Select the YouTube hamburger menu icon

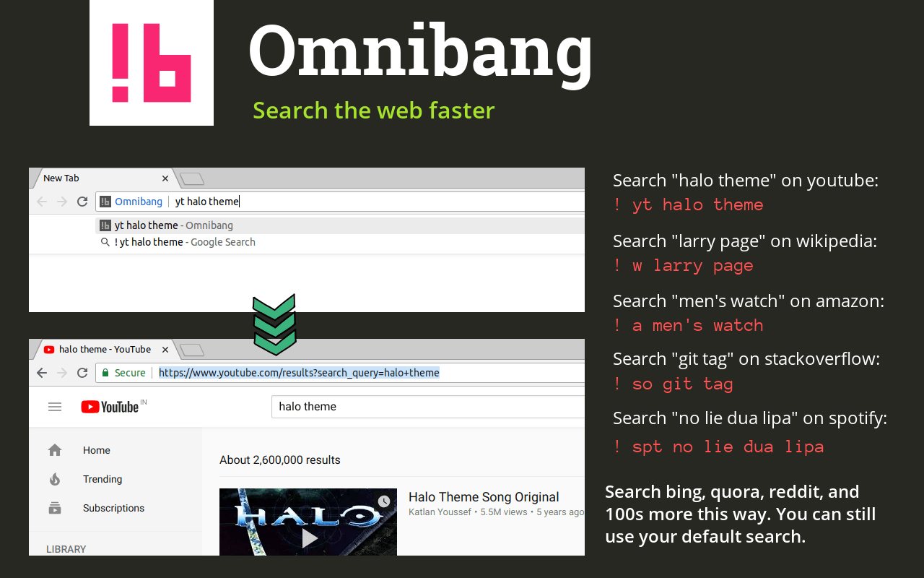click(x=55, y=406)
